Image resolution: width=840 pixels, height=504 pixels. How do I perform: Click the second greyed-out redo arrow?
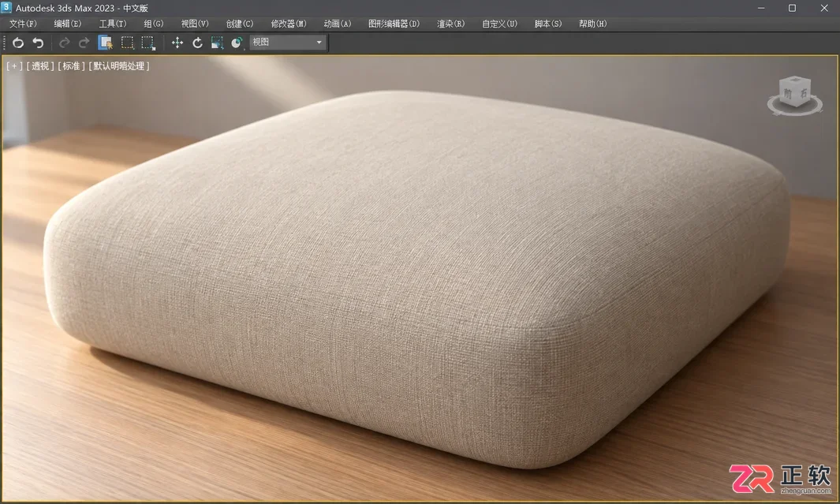point(84,43)
